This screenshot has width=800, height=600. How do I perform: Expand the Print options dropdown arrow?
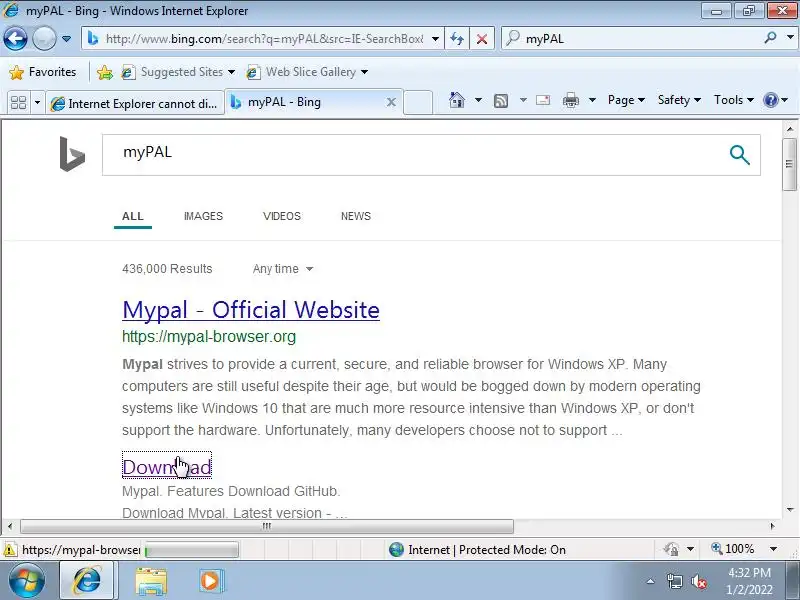point(592,100)
